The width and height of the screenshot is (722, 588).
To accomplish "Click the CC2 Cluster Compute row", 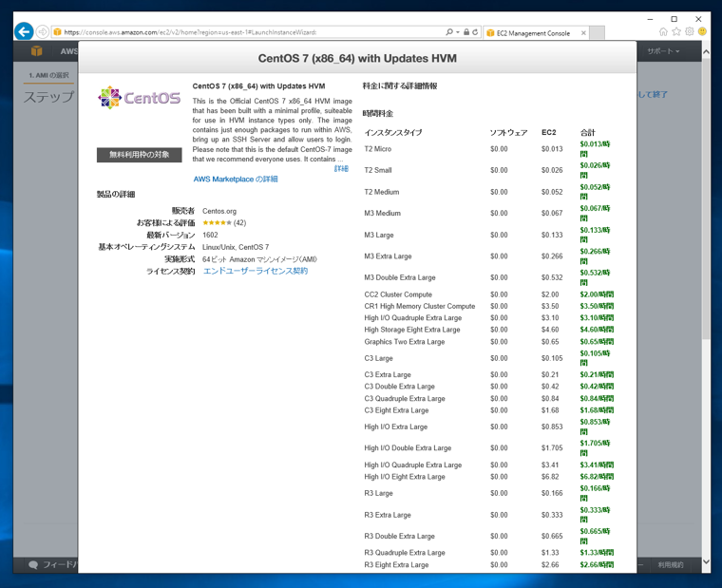I will (488, 294).
